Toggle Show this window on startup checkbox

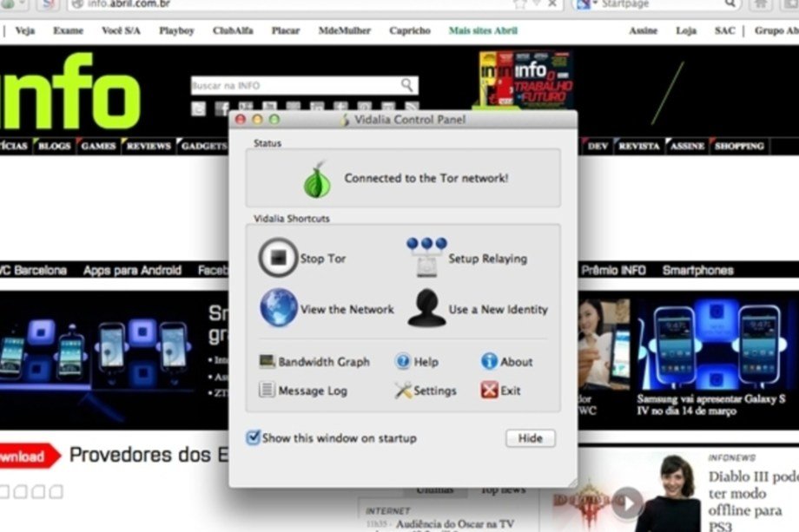(x=253, y=437)
